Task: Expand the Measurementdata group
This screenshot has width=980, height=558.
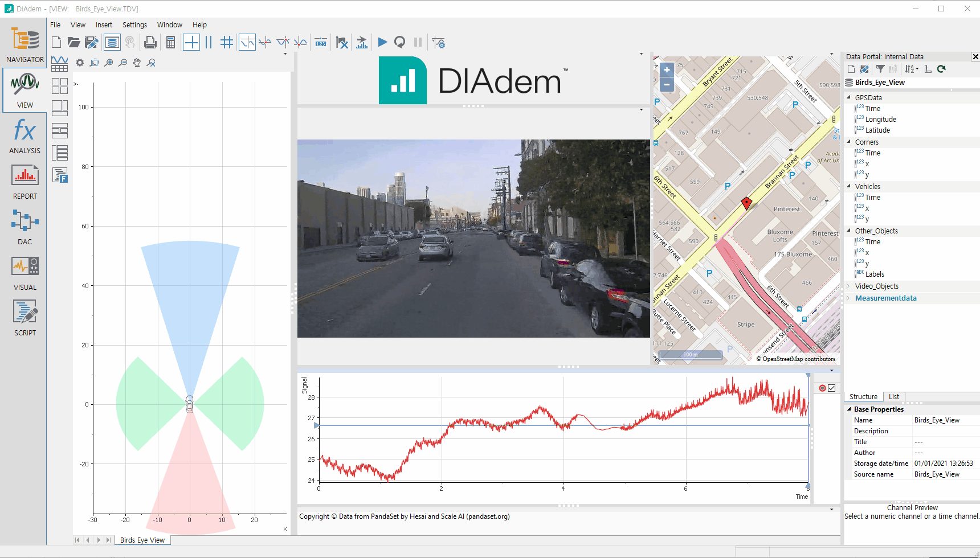Action: [848, 298]
